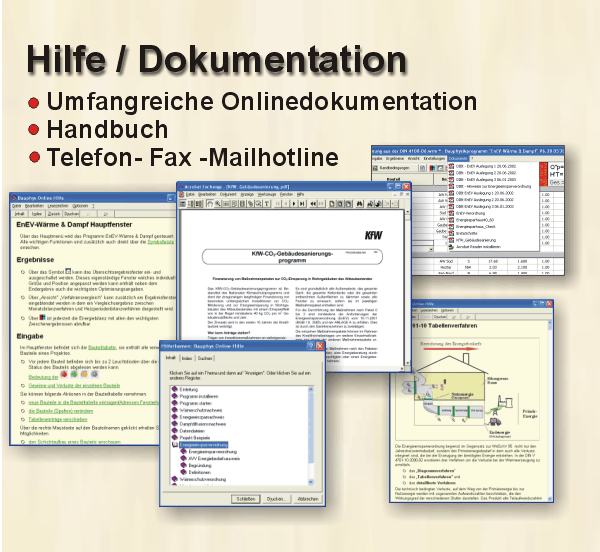This screenshot has height=552, width=600.
Task: Open link die Bauteile (Spalten) verändern
Action: [x=61, y=411]
